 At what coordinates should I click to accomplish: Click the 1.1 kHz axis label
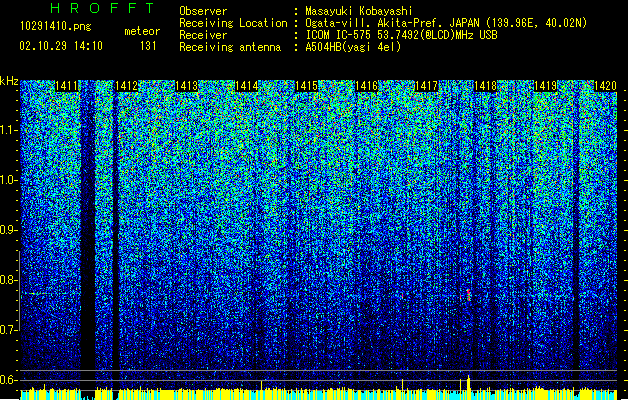[x=8, y=130]
